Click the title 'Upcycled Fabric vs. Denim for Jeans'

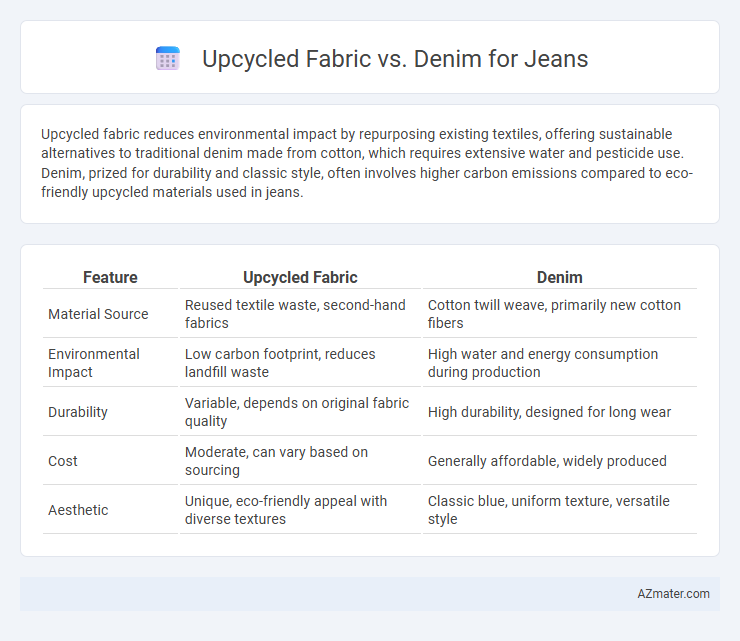coord(395,59)
